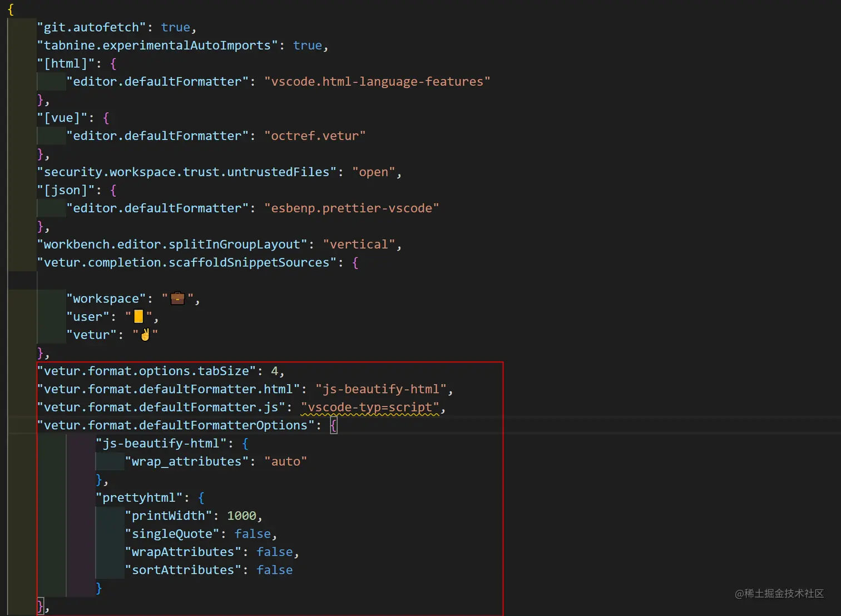
Task: Click the "wrap_attributes" key
Action: [x=186, y=461]
